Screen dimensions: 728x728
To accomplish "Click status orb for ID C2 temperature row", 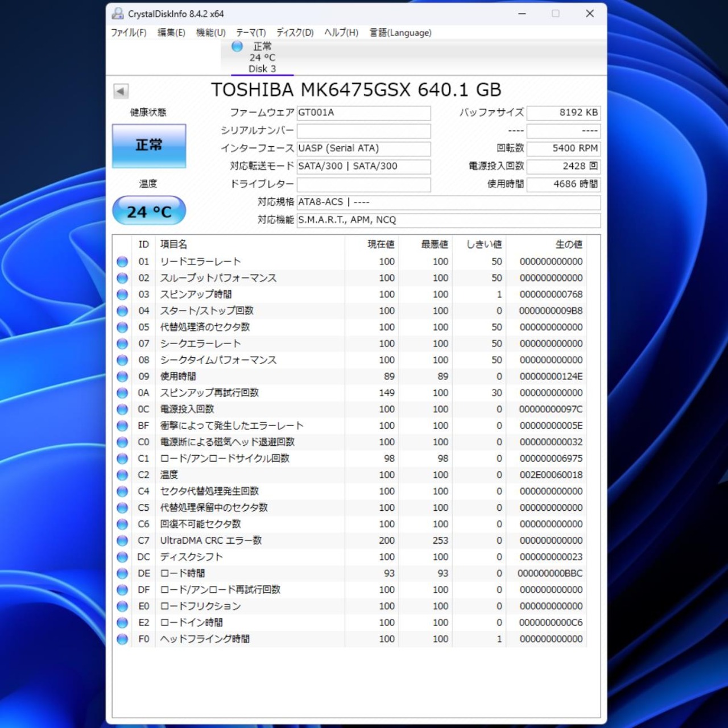I will tap(122, 475).
